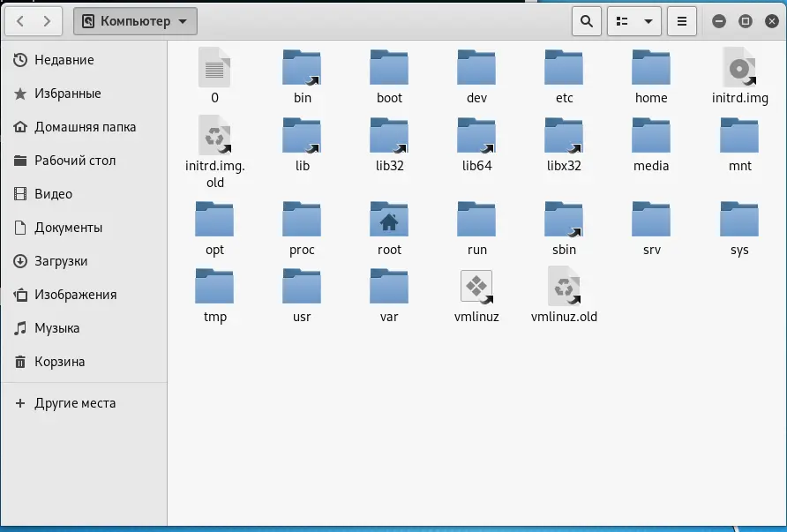
Task: Select the srv folder
Action: click(651, 228)
